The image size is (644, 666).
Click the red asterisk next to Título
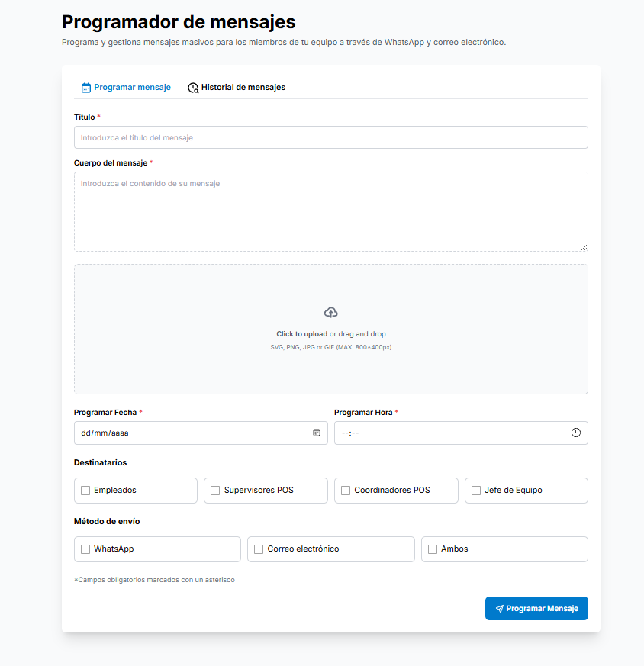click(x=98, y=117)
